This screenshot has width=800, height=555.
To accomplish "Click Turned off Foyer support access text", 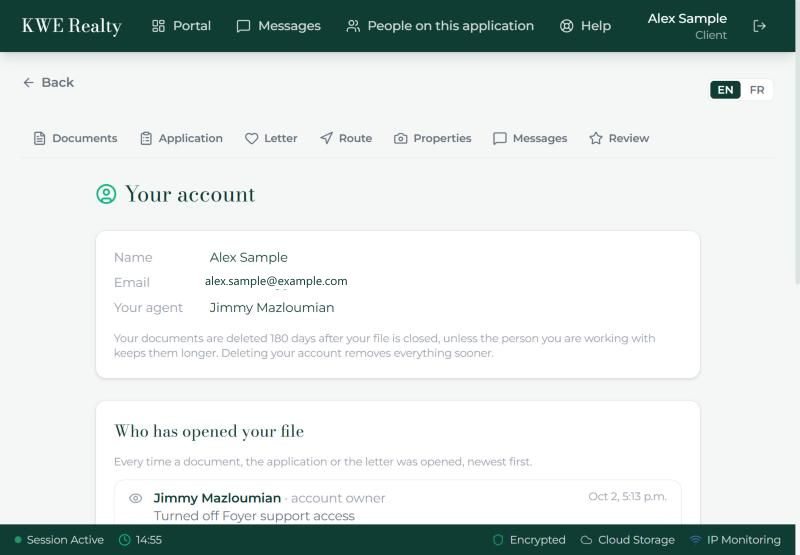I will pos(254,516).
